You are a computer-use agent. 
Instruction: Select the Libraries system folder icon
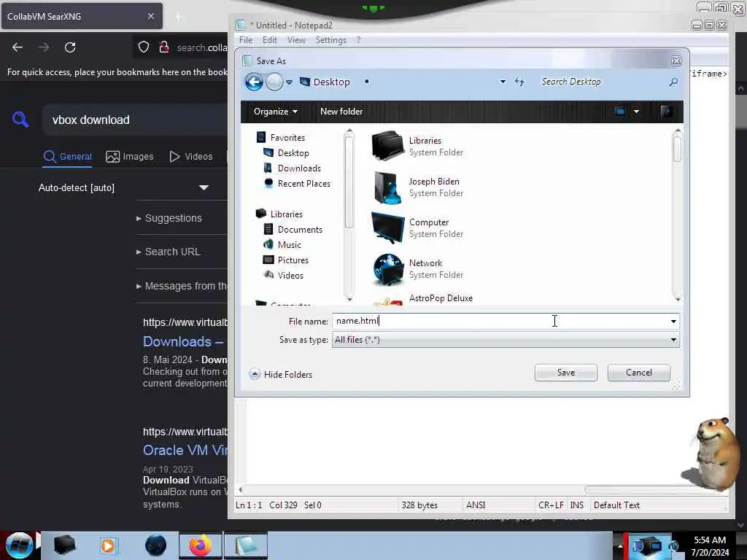(x=388, y=146)
